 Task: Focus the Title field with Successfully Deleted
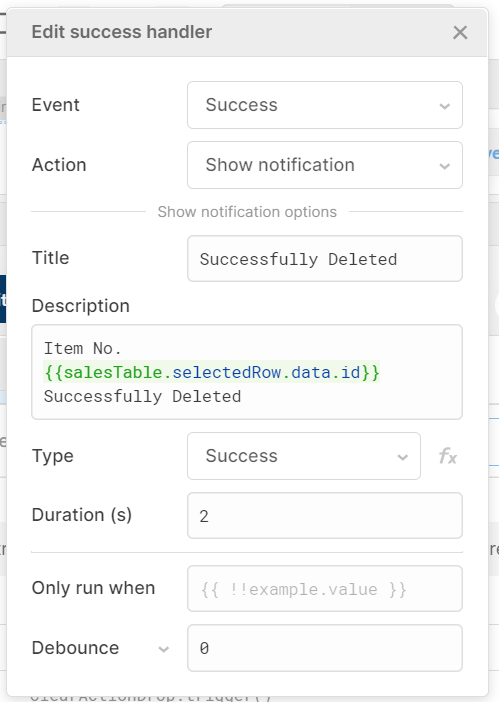pos(324,259)
